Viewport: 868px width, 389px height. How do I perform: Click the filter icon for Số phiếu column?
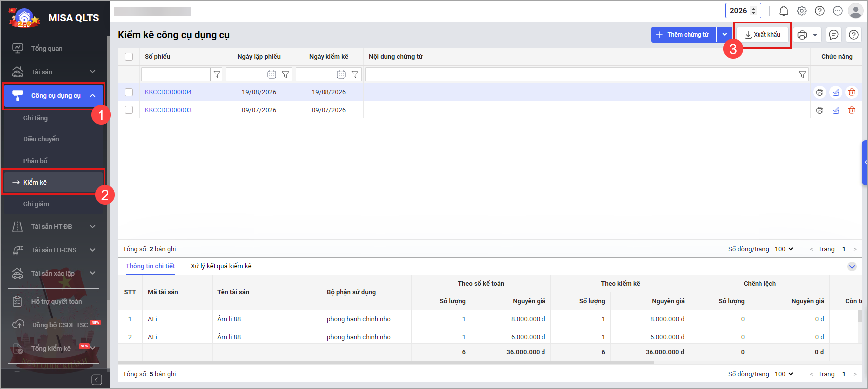coord(217,74)
